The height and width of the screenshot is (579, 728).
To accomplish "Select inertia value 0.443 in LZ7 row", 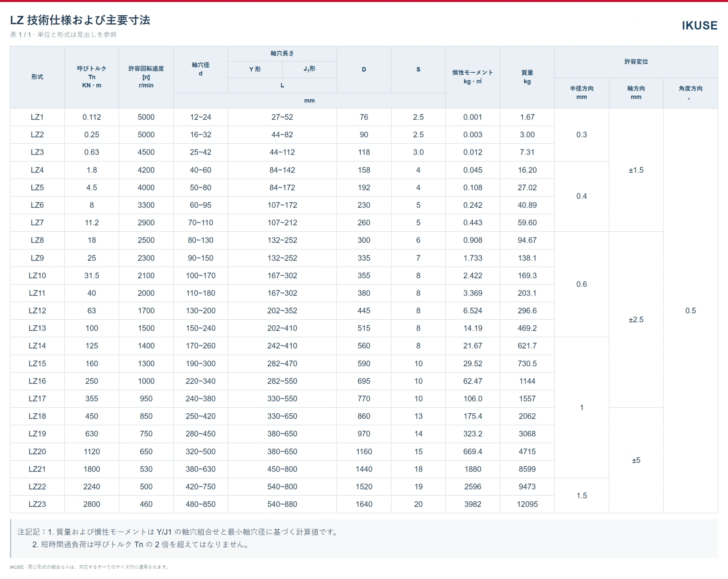I will [x=472, y=223].
